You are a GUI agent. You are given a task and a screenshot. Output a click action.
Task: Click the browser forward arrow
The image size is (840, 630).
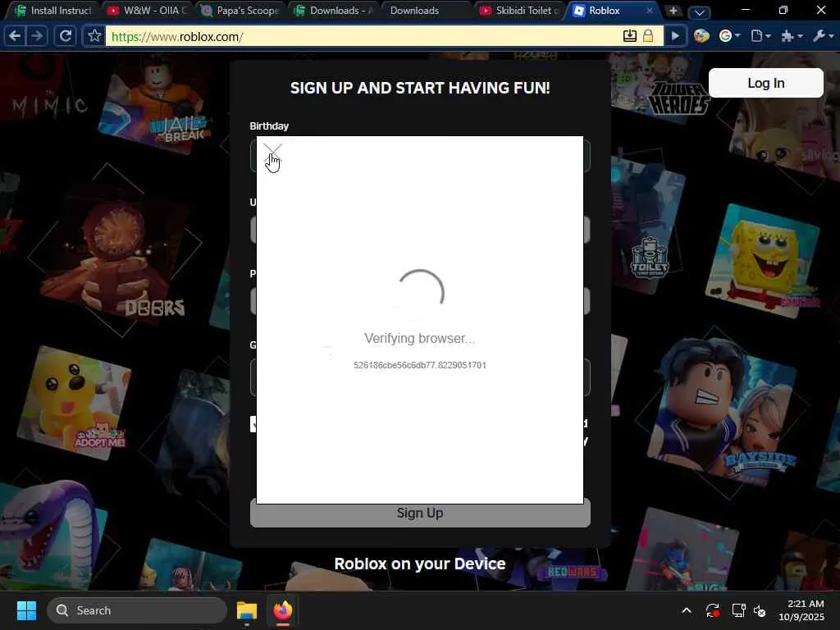[36, 36]
